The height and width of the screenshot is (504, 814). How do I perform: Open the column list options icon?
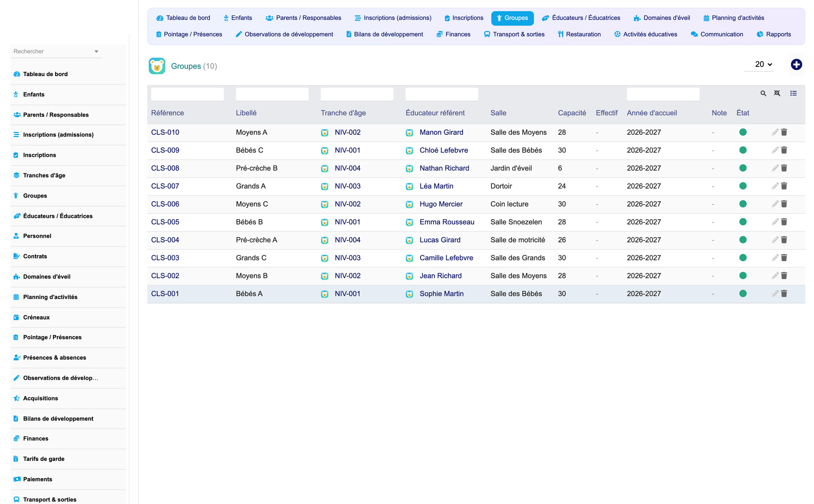click(793, 93)
